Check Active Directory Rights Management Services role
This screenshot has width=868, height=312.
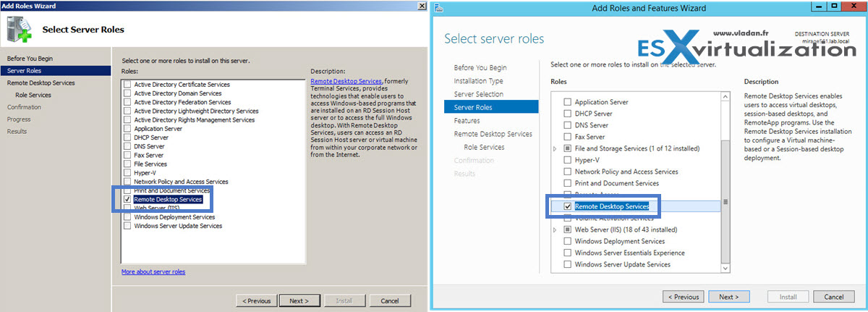[x=127, y=119]
